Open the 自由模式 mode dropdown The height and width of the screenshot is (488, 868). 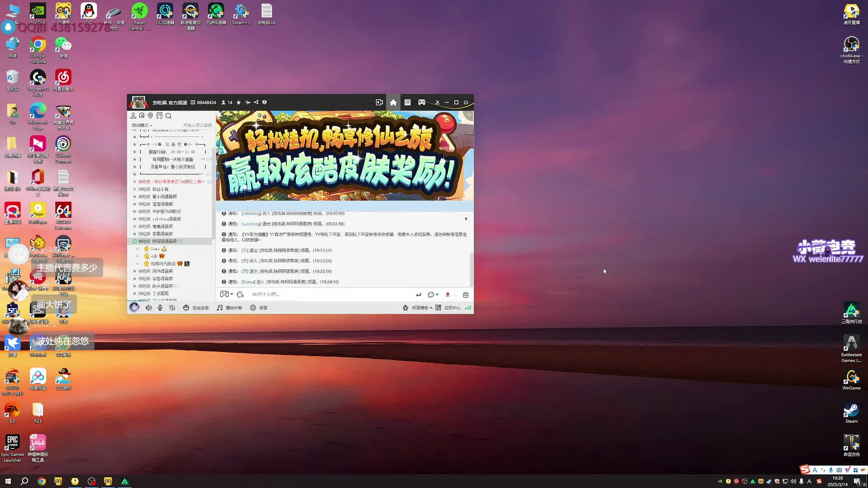tap(142, 125)
